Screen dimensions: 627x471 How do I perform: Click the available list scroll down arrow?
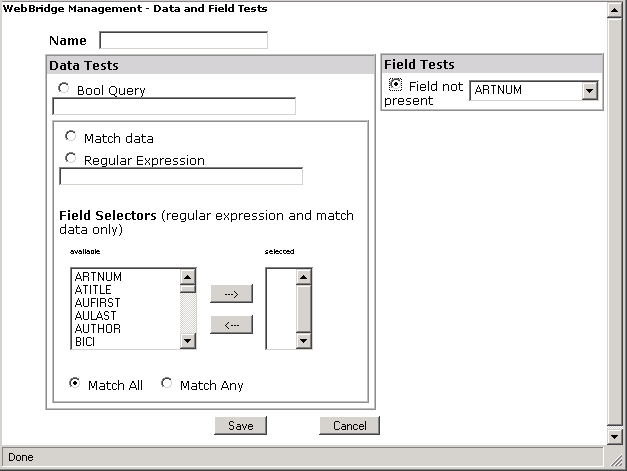click(x=188, y=341)
